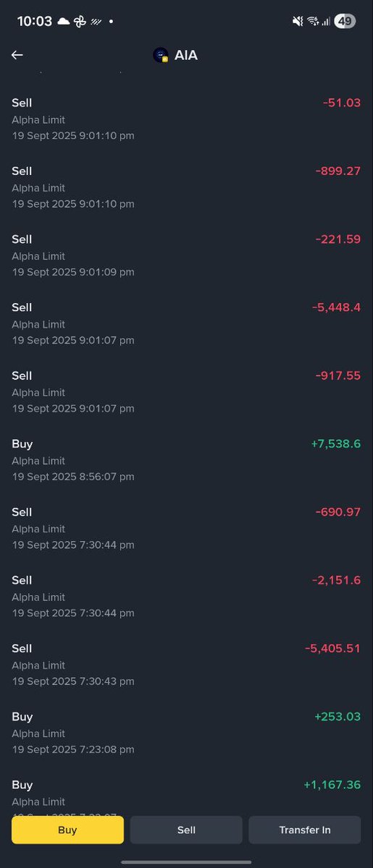Click the Transfer In button
The width and height of the screenshot is (373, 868).
305,830
